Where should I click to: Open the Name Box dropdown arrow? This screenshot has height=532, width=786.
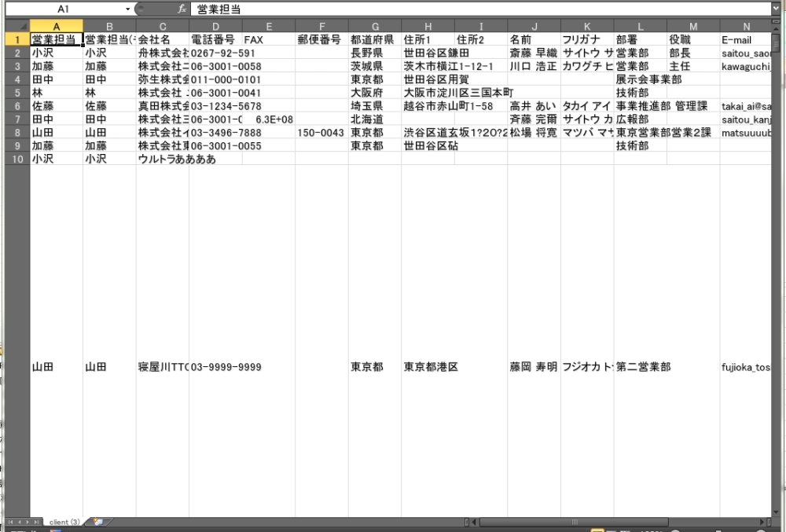coord(128,9)
